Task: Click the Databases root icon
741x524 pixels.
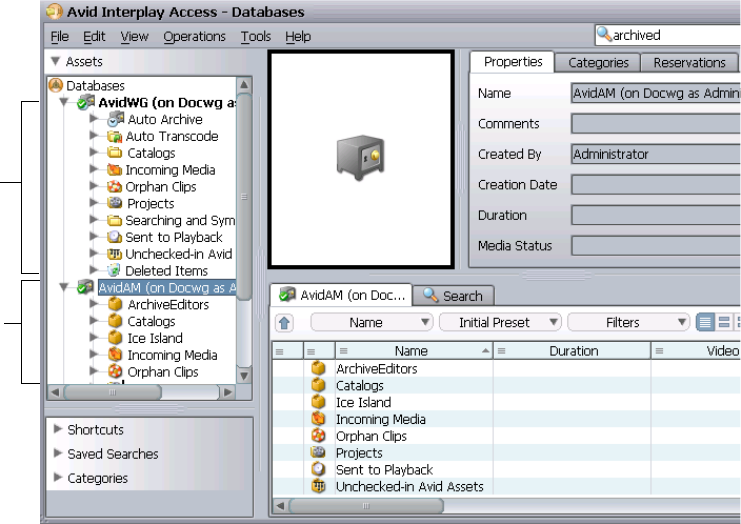Action: pos(56,85)
